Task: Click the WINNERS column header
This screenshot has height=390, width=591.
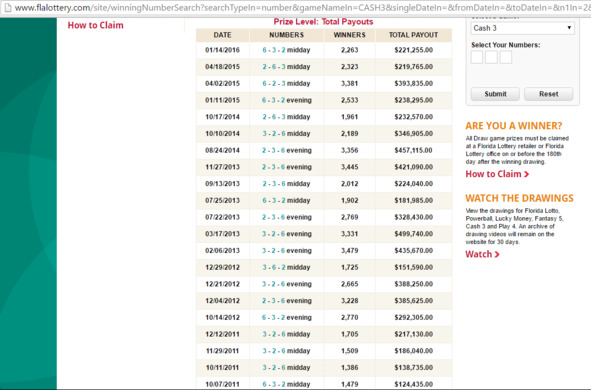Action: [x=349, y=35]
